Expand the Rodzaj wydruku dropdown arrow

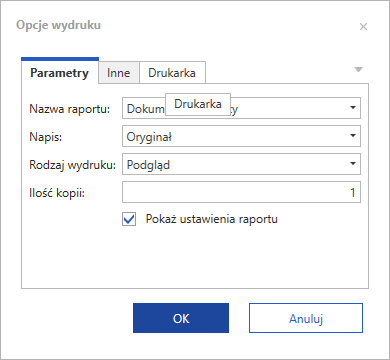tap(353, 164)
